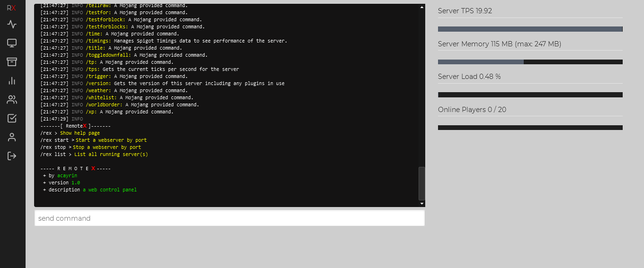Click the '/worldborder:' command line
The image size is (644, 268).
coord(120,104)
